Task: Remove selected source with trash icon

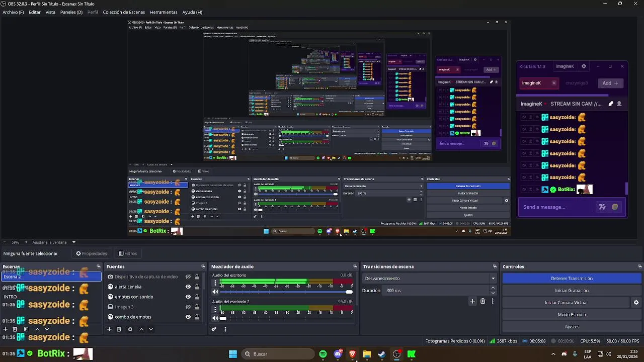Action: pyautogui.click(x=119, y=329)
